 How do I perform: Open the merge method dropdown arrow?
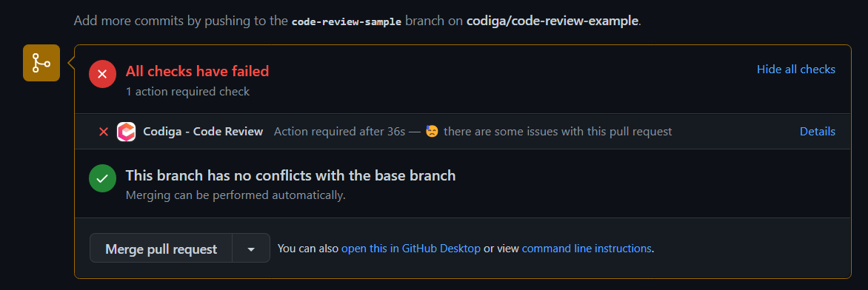(251, 249)
